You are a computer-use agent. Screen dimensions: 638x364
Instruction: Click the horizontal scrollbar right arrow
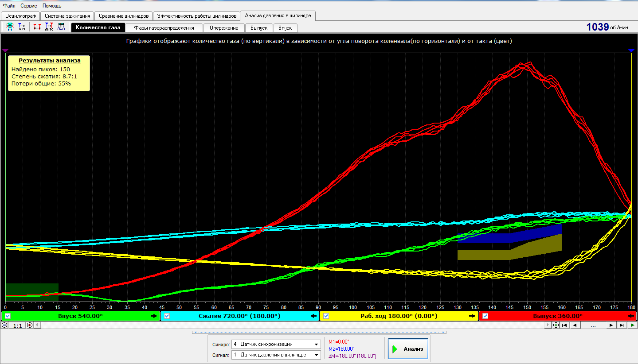[x=549, y=325]
